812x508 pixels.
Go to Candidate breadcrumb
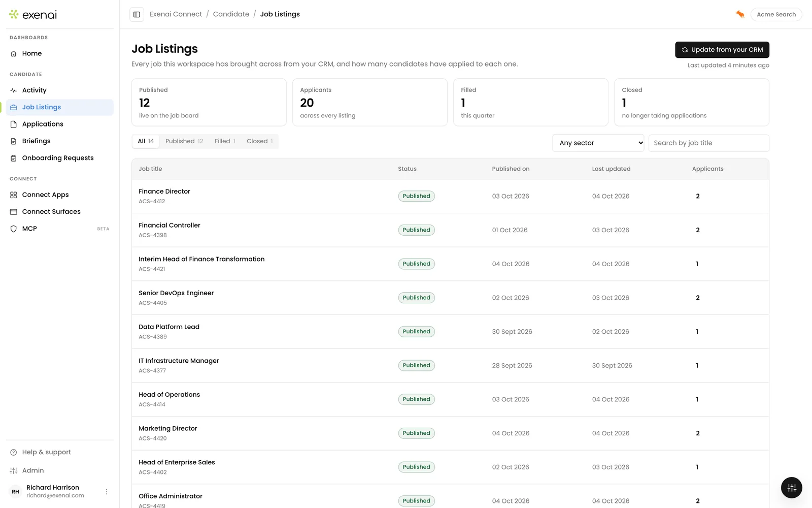pos(231,14)
